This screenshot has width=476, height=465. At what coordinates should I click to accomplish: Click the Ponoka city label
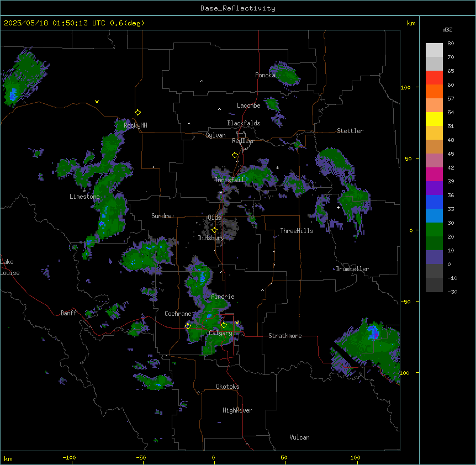click(265, 75)
